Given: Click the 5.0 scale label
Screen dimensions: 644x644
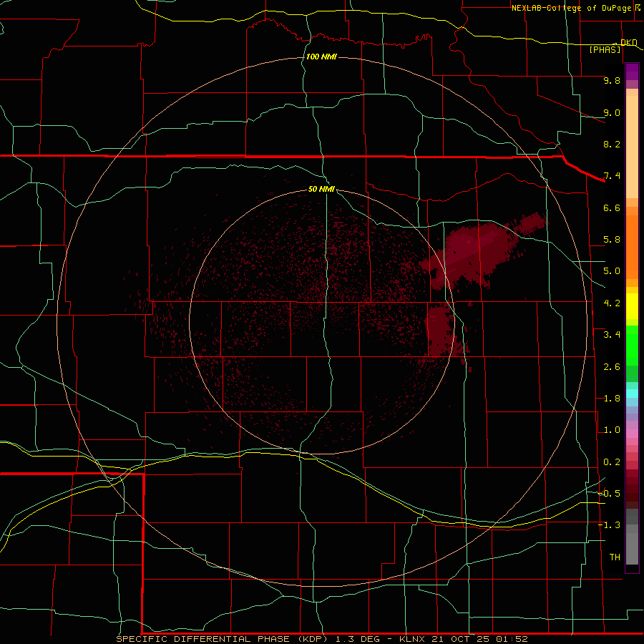Looking at the screenshot, I should 612,271.
